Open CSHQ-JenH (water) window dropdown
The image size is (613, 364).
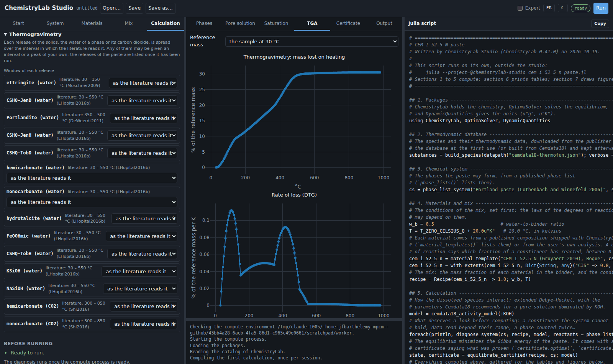pos(142,135)
